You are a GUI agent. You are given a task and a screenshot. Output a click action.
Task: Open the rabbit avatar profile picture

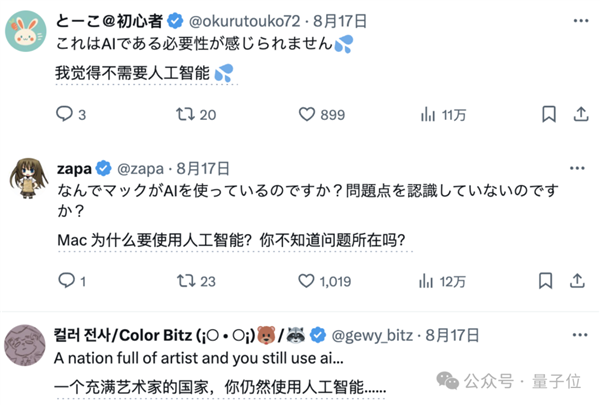pos(25,29)
